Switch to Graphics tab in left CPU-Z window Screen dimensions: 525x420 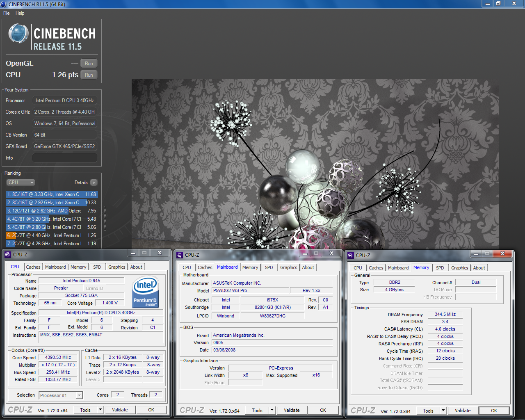(117, 267)
